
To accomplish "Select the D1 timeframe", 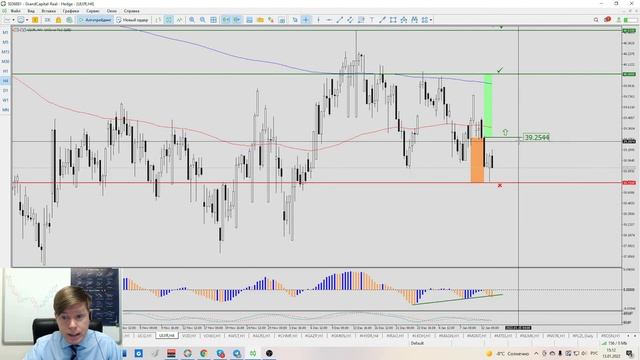I will click(5, 90).
